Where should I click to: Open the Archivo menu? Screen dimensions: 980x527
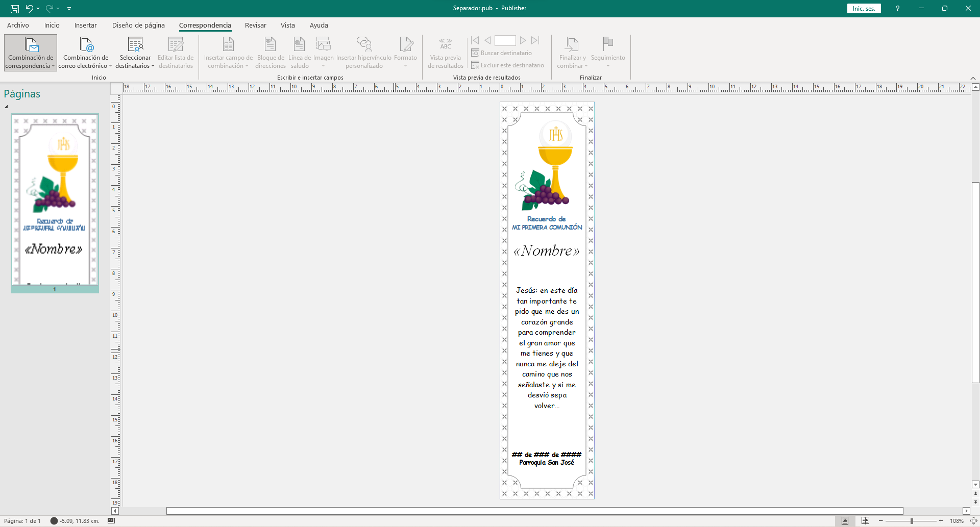point(18,25)
